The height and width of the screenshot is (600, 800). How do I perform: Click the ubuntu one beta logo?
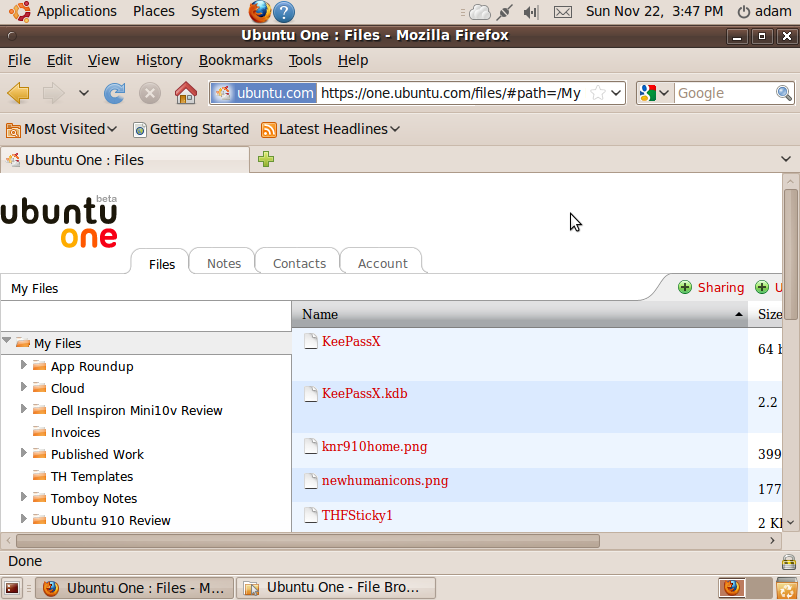coord(59,223)
